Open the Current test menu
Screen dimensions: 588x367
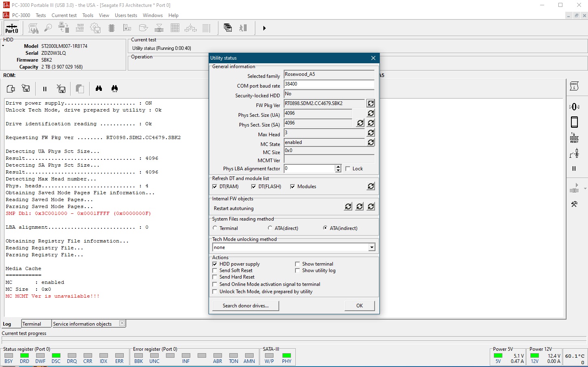click(x=64, y=15)
